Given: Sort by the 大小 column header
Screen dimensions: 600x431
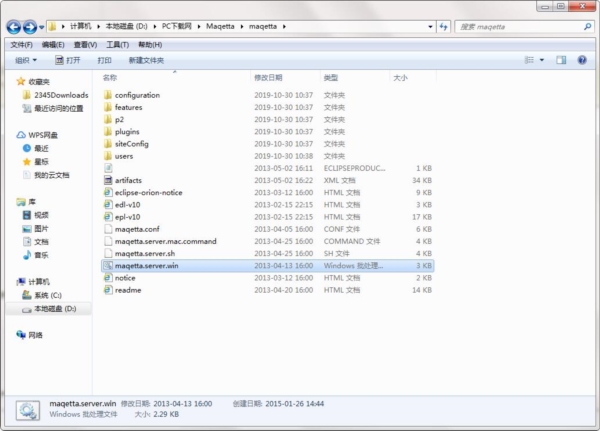Looking at the screenshot, I should click(x=400, y=78).
